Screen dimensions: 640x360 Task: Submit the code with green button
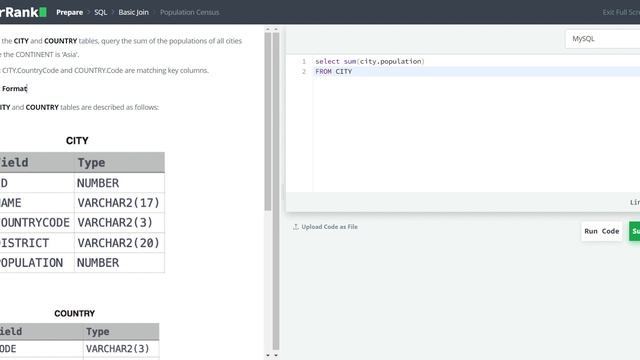(x=635, y=231)
